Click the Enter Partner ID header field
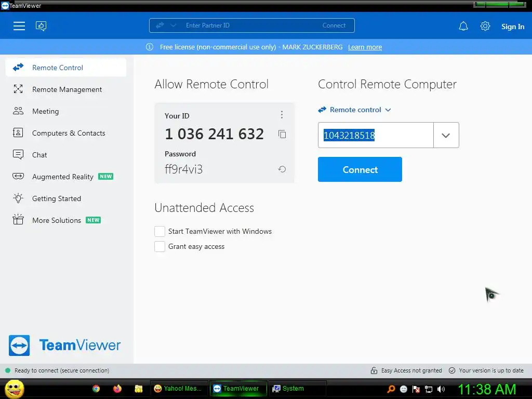Screen dimensions: 532x399 (x=251, y=25)
